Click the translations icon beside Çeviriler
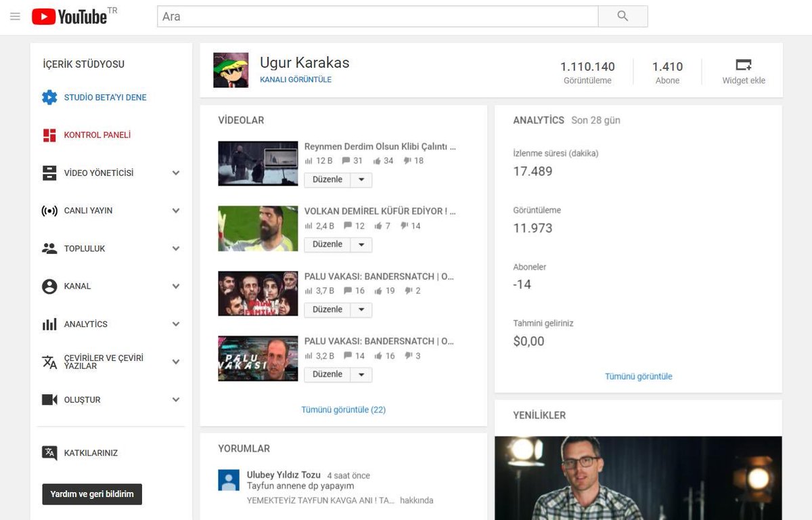Image resolution: width=812 pixels, height=520 pixels. pyautogui.click(x=49, y=362)
